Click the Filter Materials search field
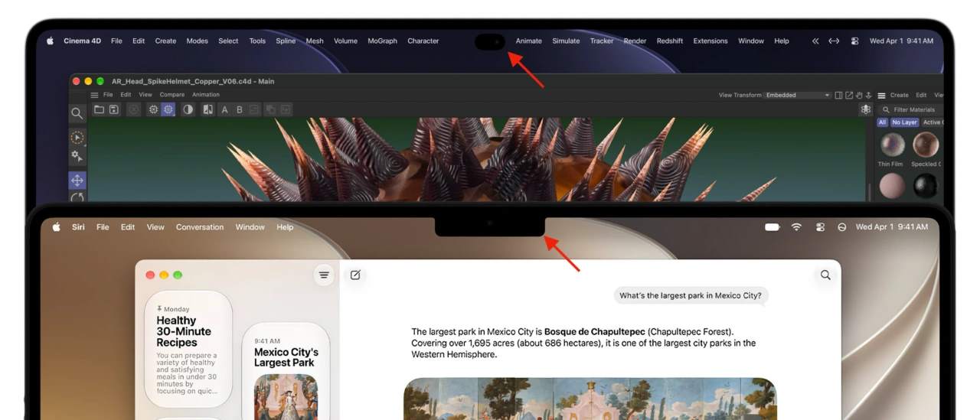The image size is (980, 420). [910, 109]
